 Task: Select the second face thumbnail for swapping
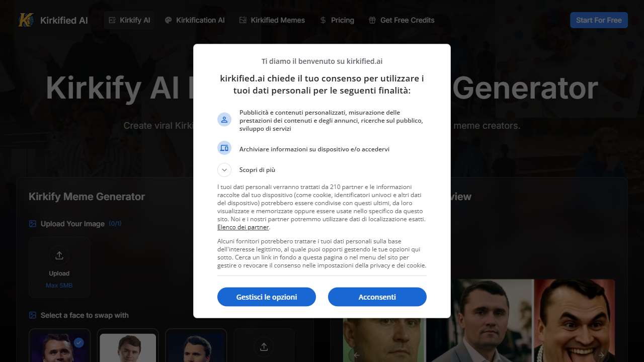click(128, 345)
